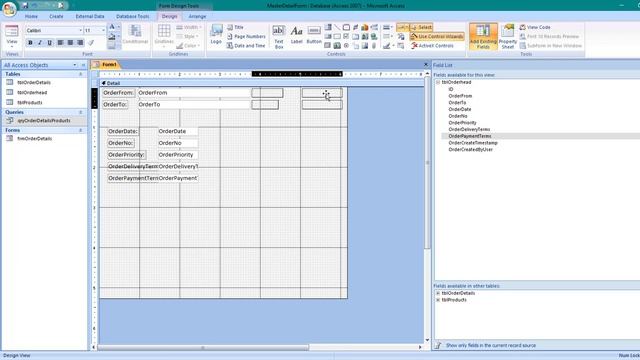Image resolution: width=640 pixels, height=360 pixels.
Task: Click the Format Painter brush icon
Action: pyautogui.click(x=91, y=42)
